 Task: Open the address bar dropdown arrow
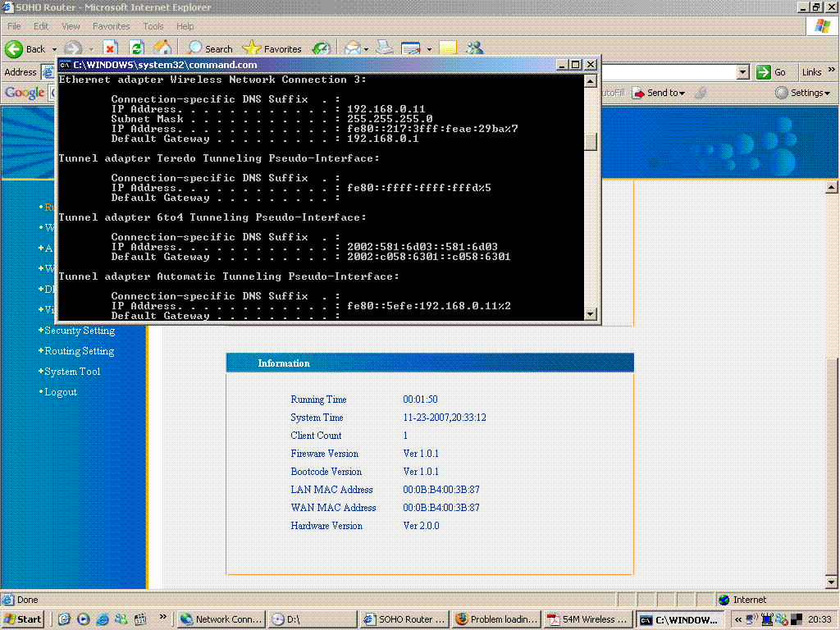[742, 72]
